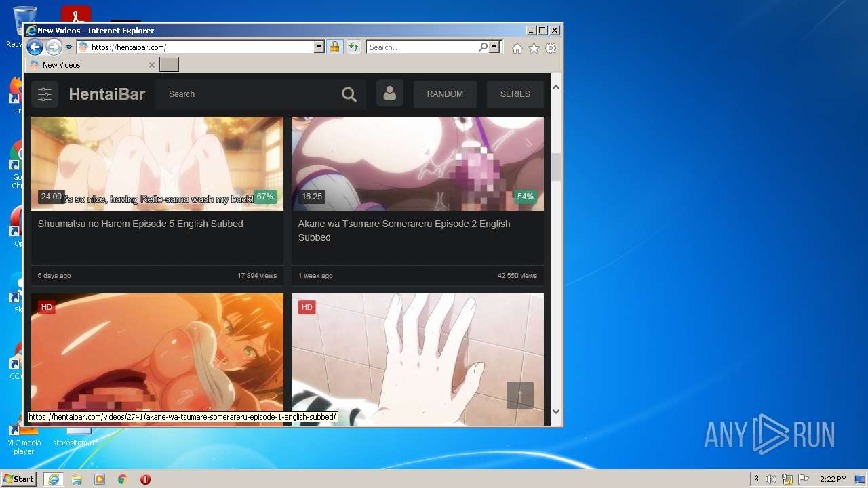The height and width of the screenshot is (488, 868).
Task: Click the '17 894 views' text
Action: pos(257,276)
